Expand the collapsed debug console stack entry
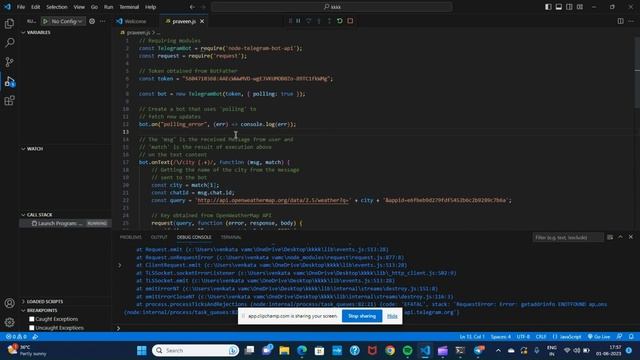The height and width of the screenshot is (360, 640). tap(120, 265)
